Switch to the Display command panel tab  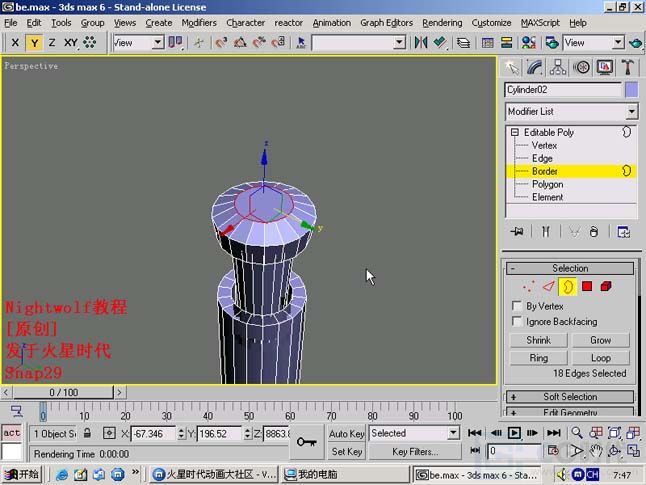(604, 68)
